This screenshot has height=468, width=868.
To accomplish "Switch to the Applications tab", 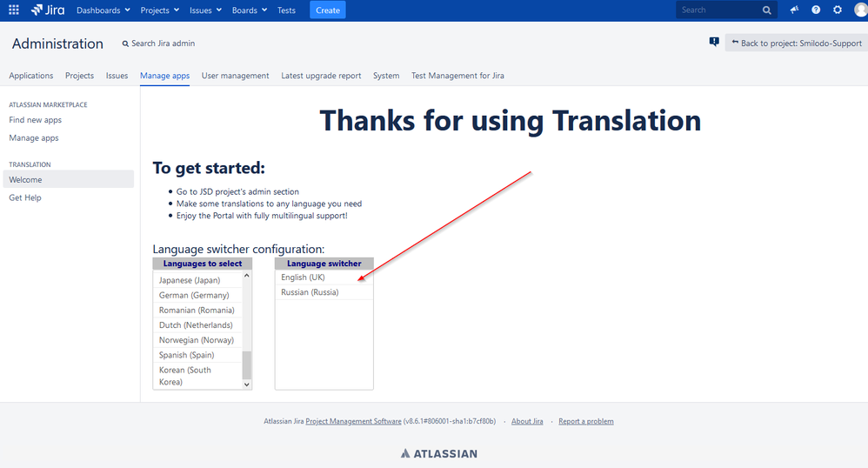I will coord(31,76).
